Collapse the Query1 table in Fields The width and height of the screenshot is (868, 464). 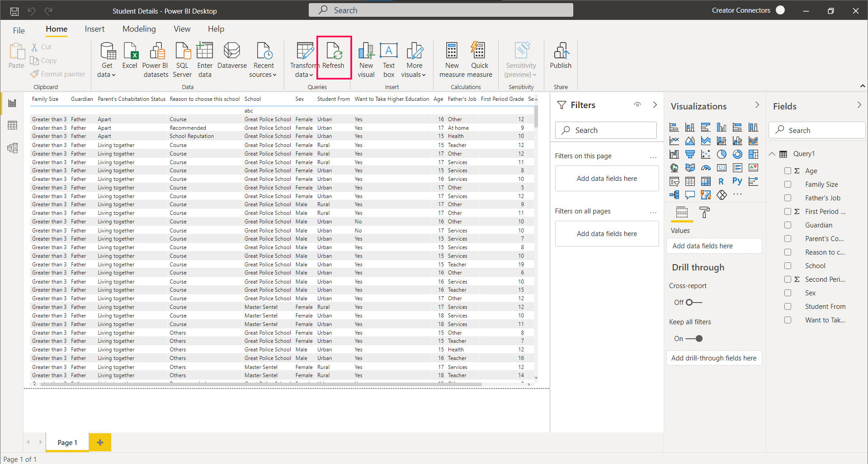(x=772, y=154)
